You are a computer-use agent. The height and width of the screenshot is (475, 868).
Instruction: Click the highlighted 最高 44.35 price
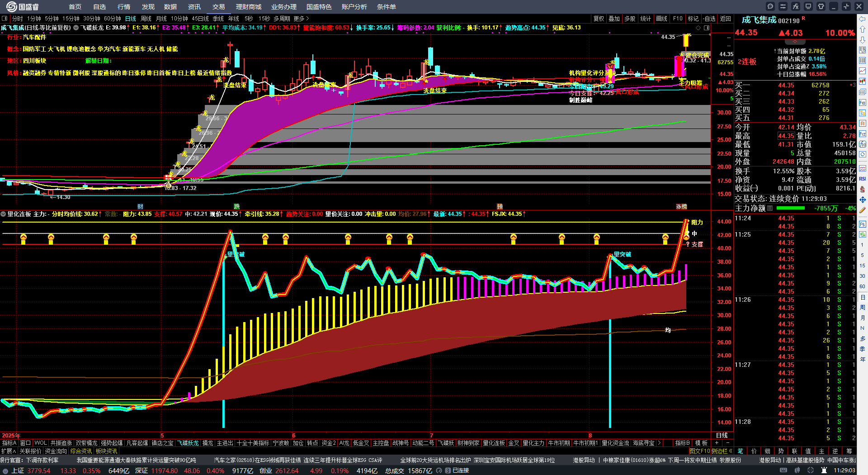[x=786, y=136]
